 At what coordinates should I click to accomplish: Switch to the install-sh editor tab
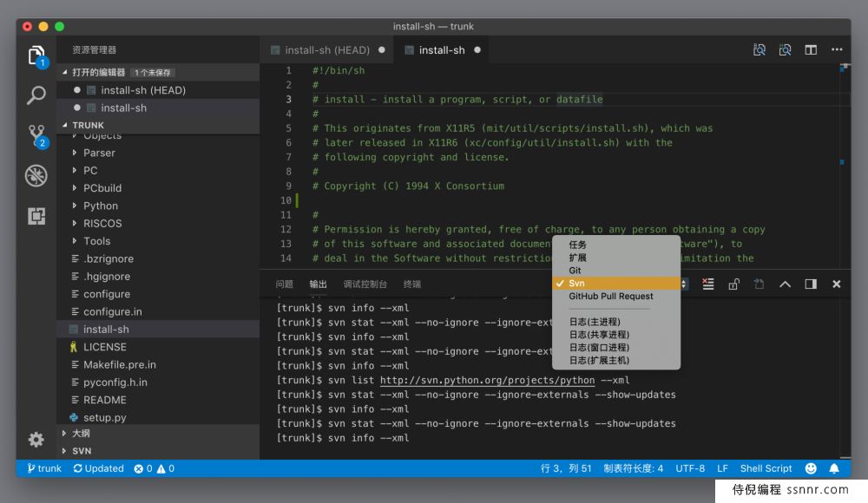pos(443,50)
